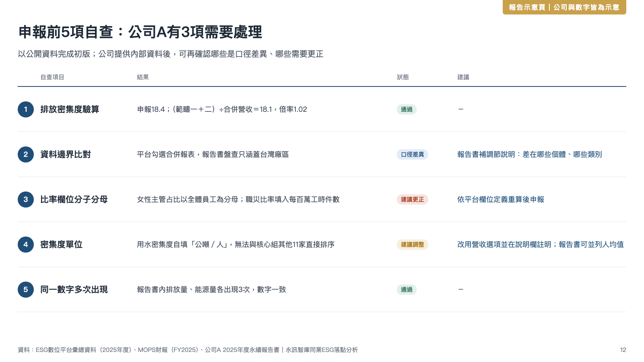Screen dimensions: 644x362
Task: Click the 通過 badge for 同一數字多次出現
Action: [x=407, y=290]
